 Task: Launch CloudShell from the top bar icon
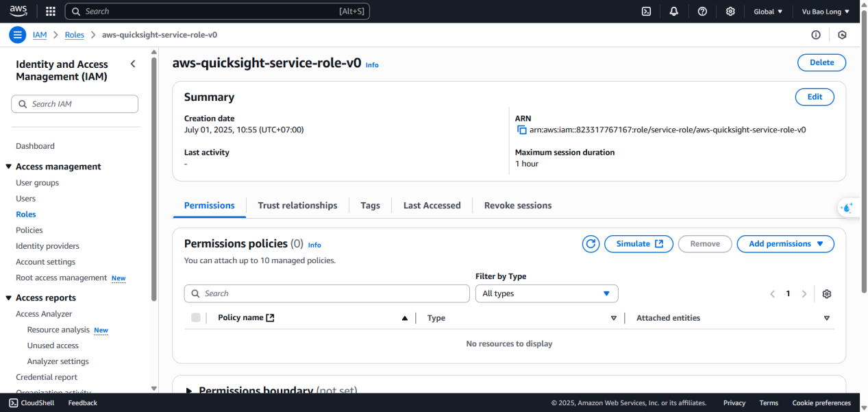tap(646, 11)
